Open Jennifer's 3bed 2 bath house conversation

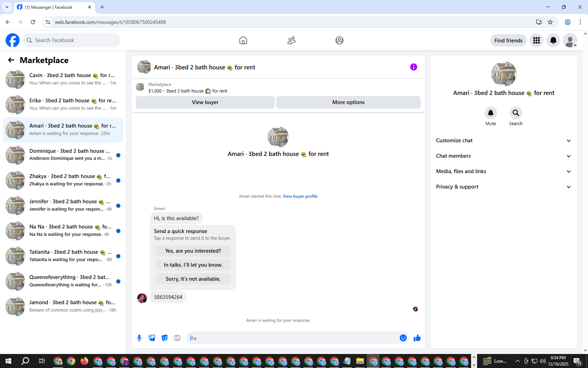pos(63,206)
